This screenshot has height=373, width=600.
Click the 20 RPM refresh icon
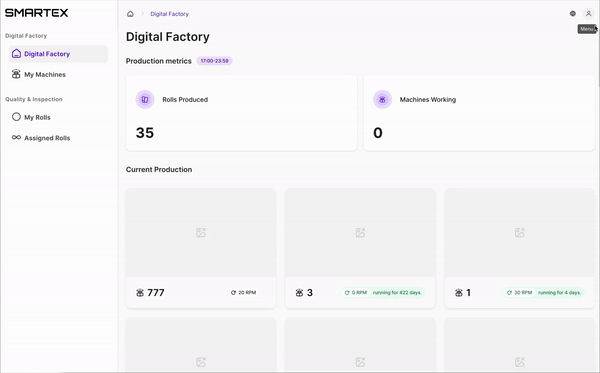click(x=233, y=293)
